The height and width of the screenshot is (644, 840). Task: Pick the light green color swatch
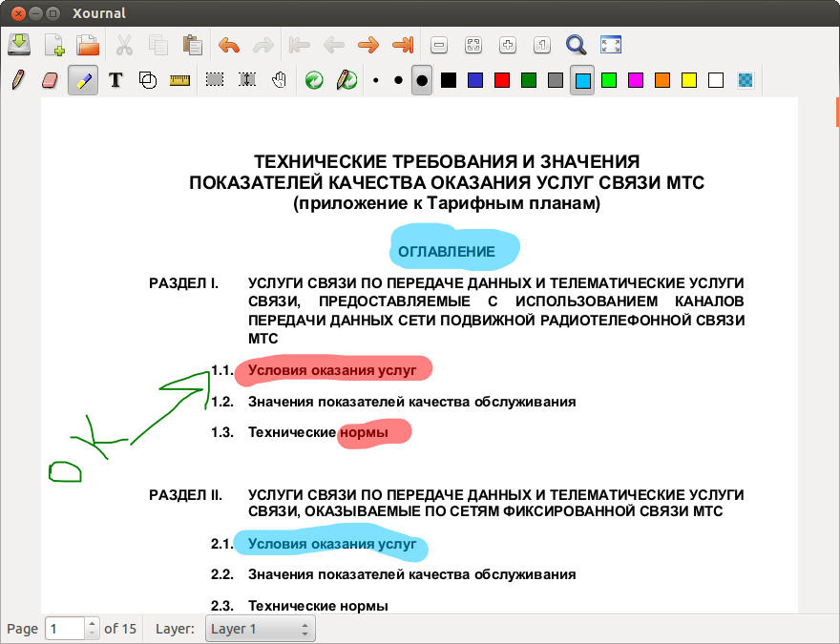[609, 80]
